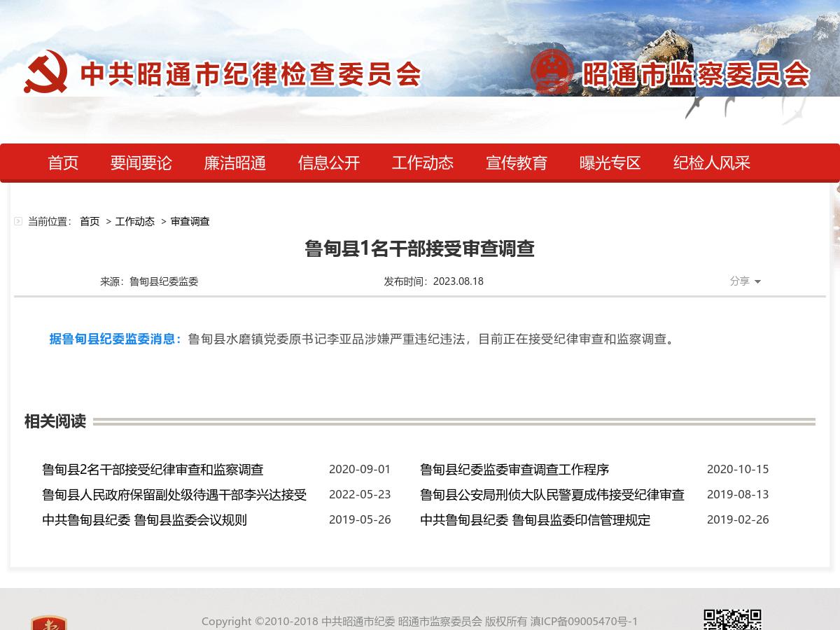The height and width of the screenshot is (630, 840).
Task: Click the 首页 breadcrumb link
Action: (x=88, y=221)
